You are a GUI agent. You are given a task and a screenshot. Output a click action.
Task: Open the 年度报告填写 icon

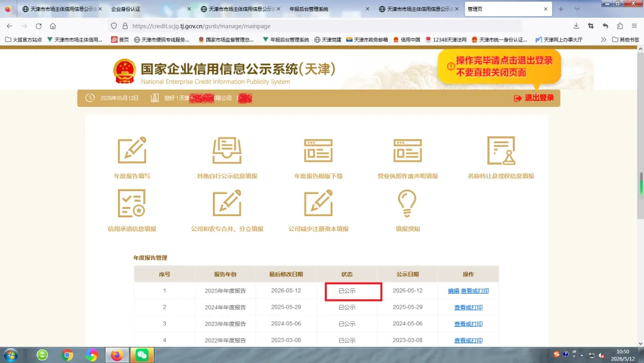(x=132, y=150)
